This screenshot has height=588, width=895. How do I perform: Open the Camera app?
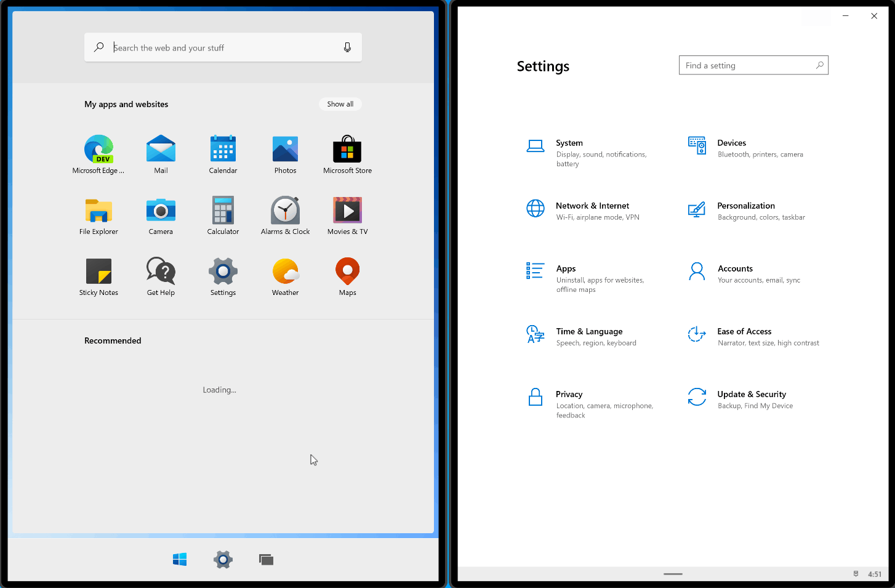[161, 211]
